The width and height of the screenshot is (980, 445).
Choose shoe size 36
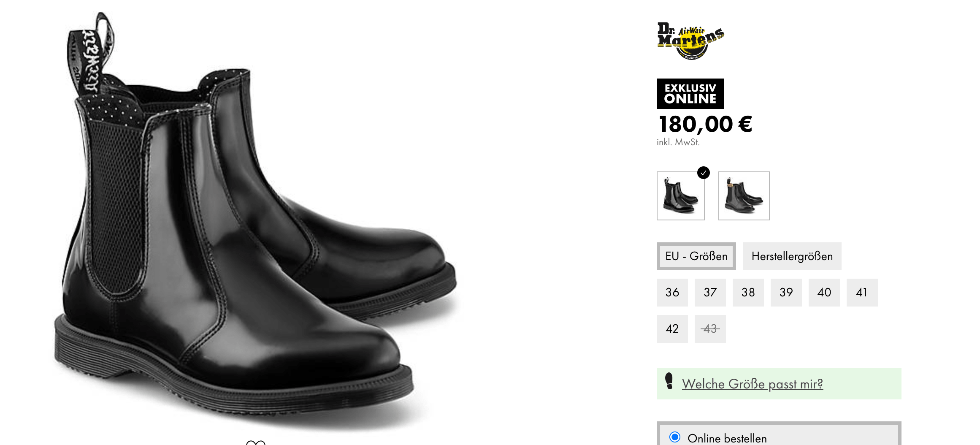pyautogui.click(x=672, y=293)
